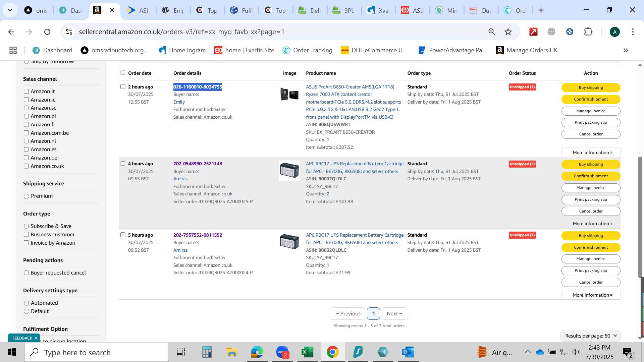Open the notifications center icon
Viewport: 644px width, 362px height.
(x=628, y=352)
